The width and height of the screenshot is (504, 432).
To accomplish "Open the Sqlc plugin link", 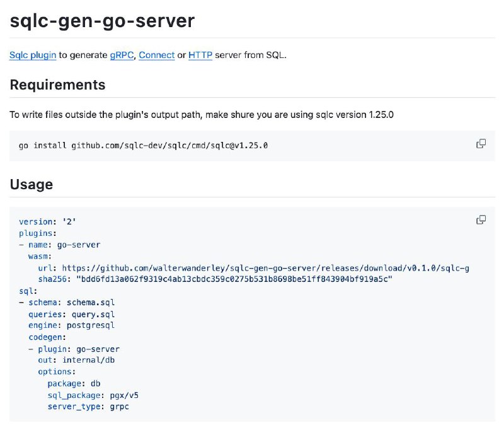I will [33, 55].
